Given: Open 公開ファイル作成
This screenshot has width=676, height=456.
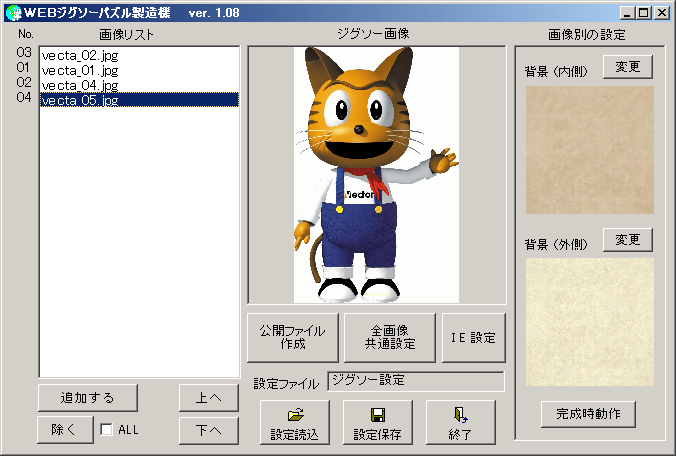Looking at the screenshot, I should [293, 337].
